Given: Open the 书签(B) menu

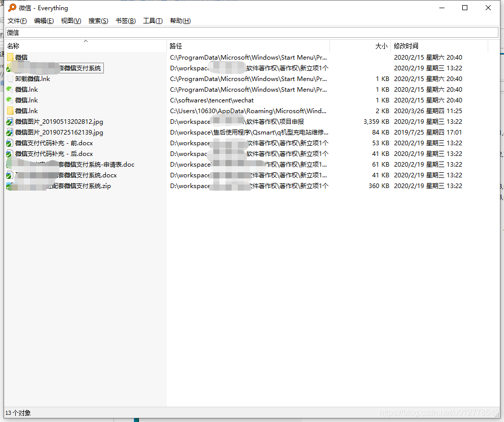Looking at the screenshot, I should click(126, 21).
